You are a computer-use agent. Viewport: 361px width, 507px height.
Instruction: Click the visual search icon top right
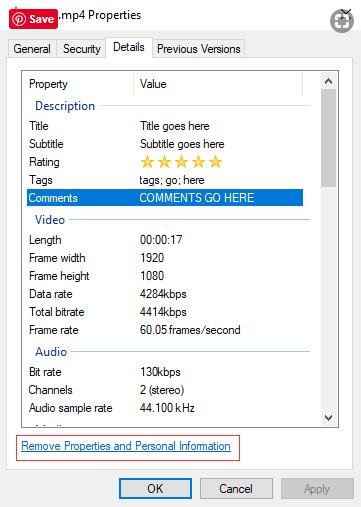pos(342,21)
